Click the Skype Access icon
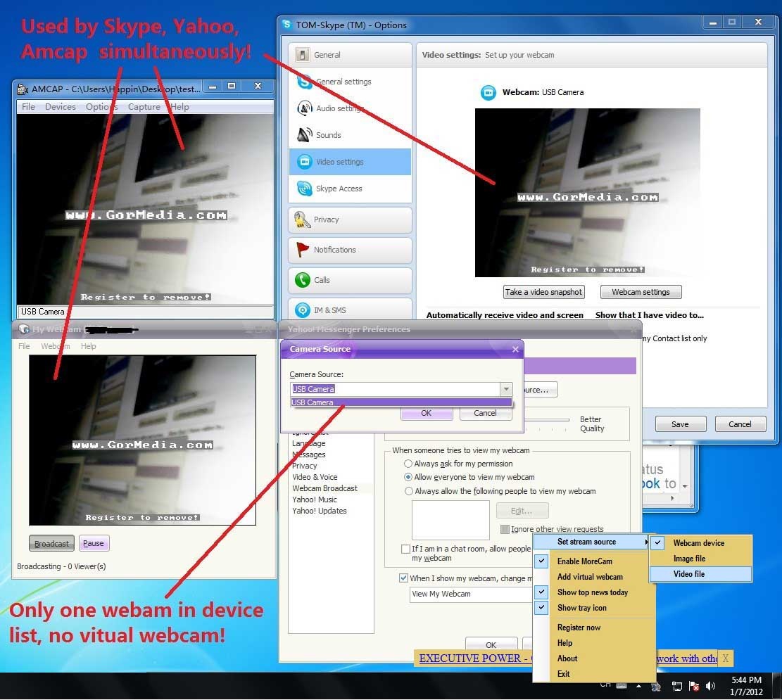782x700 pixels. point(304,189)
